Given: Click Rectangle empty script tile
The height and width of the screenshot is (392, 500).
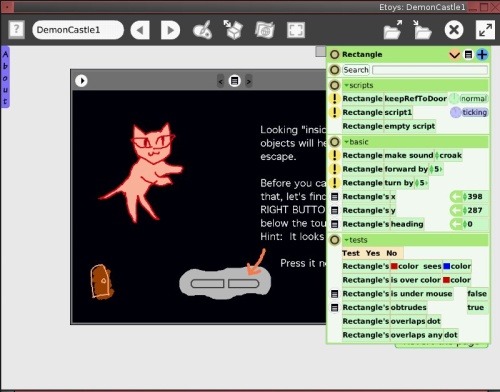Looking at the screenshot, I should (389, 126).
